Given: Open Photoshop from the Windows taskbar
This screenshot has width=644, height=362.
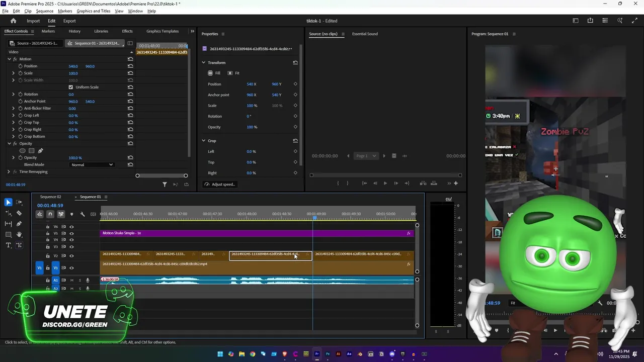Looking at the screenshot, I should click(328, 354).
